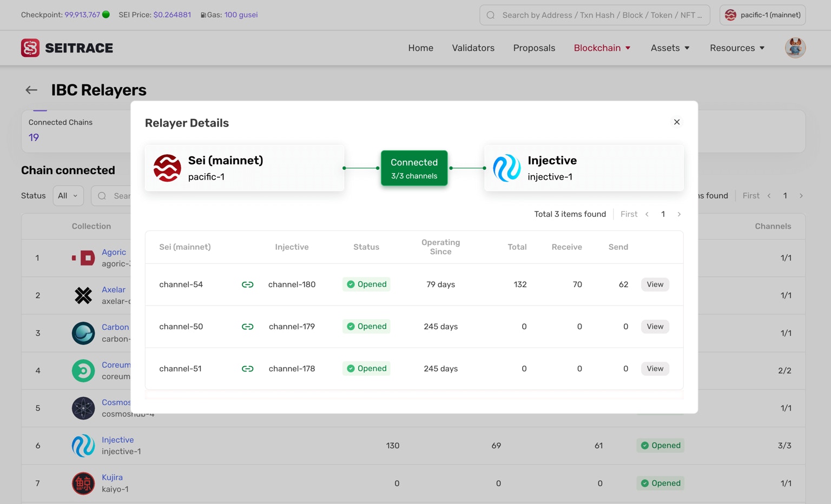831x504 pixels.
Task: Click Connected Chains count 19
Action: (34, 137)
